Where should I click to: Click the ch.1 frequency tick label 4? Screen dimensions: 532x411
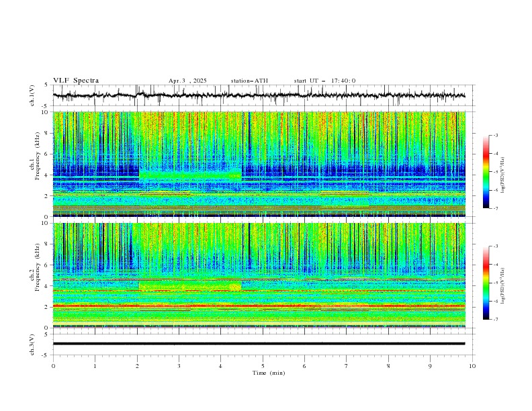(x=48, y=175)
